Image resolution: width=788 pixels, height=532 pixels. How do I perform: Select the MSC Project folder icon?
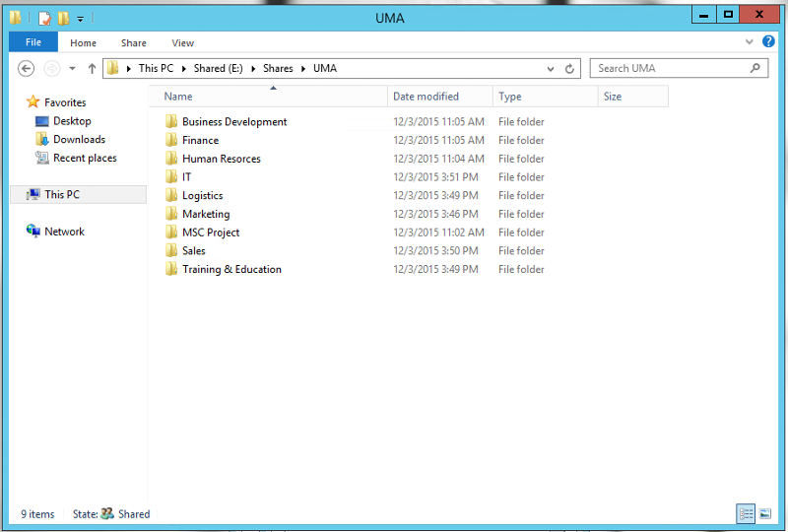coord(171,232)
